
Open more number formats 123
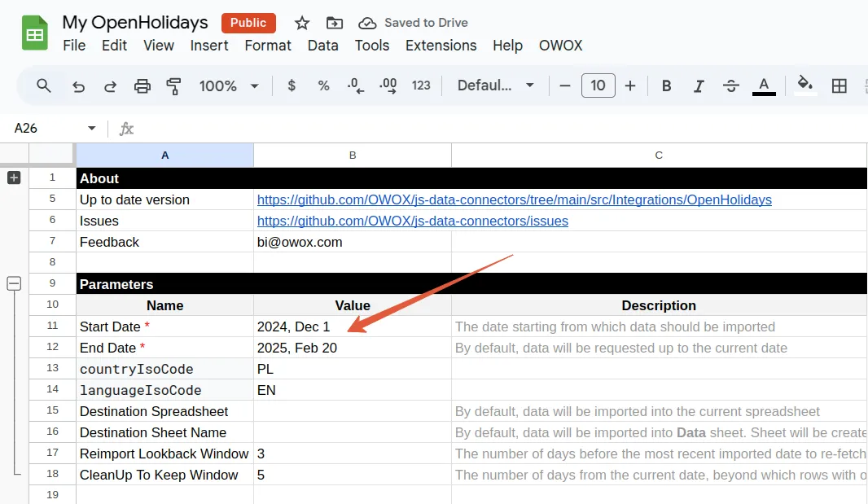421,85
